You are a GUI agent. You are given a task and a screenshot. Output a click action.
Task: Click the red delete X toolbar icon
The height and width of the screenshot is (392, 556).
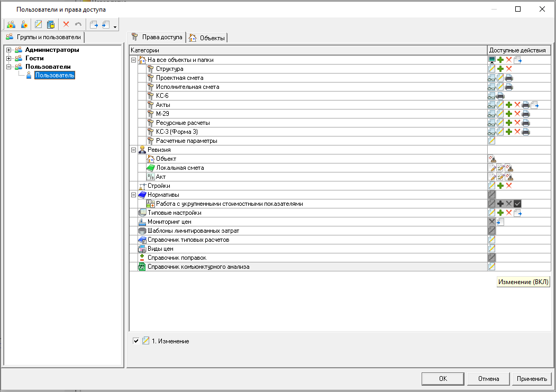[66, 24]
